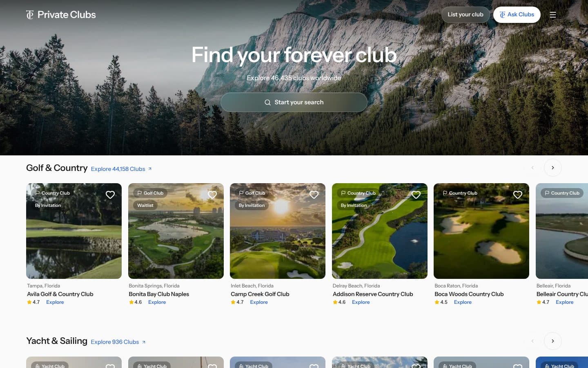Next arrow for Yacht & Sailing carousel
The image size is (588, 368).
coord(553,341)
